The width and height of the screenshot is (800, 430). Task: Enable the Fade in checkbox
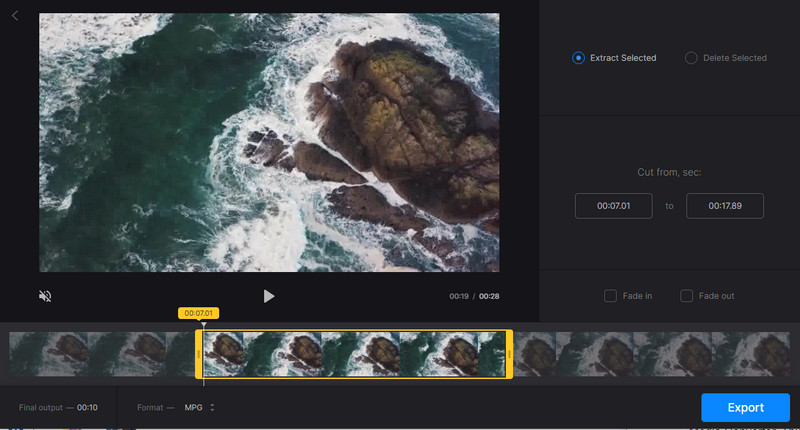610,296
